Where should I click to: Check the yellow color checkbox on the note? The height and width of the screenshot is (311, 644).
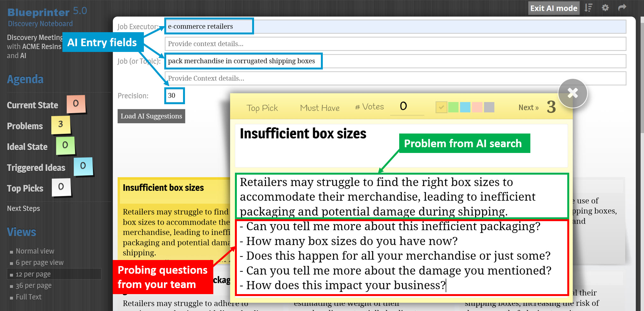tap(441, 107)
